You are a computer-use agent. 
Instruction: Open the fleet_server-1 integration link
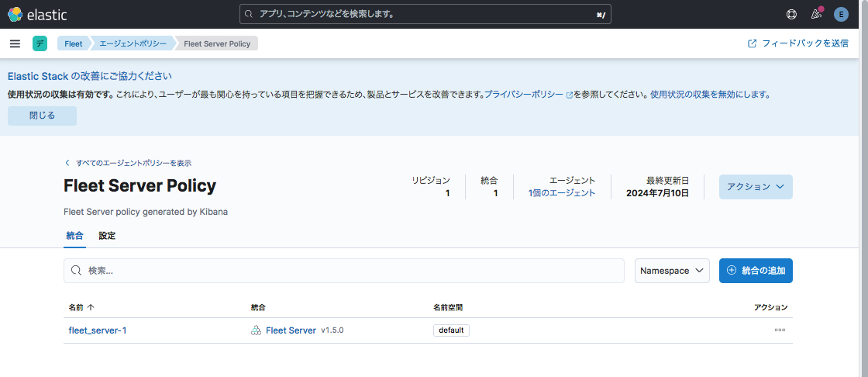click(98, 330)
